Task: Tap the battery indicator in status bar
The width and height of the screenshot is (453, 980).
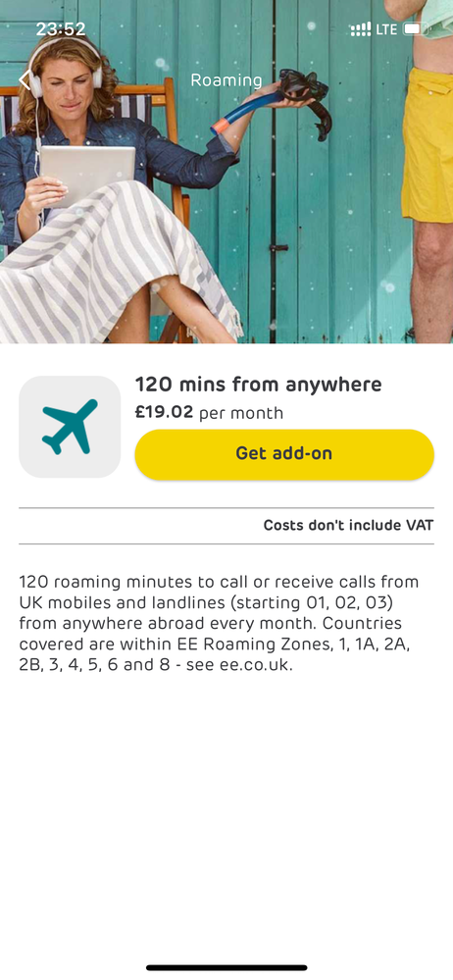Action: click(416, 28)
